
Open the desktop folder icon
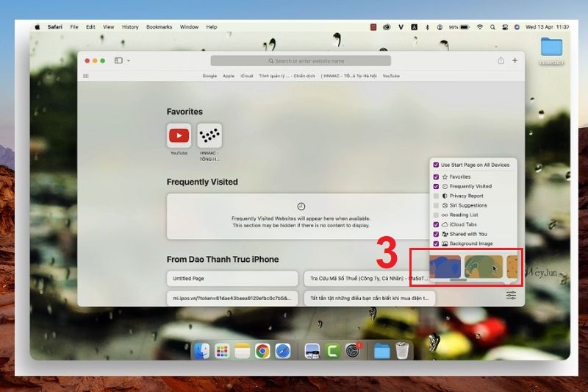pos(551,47)
